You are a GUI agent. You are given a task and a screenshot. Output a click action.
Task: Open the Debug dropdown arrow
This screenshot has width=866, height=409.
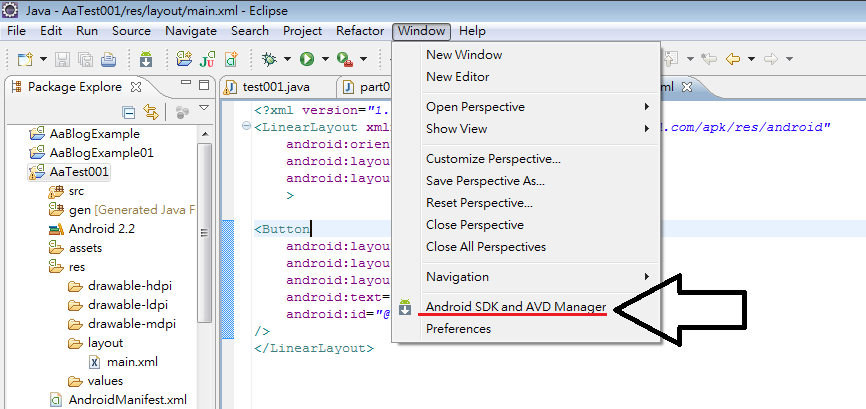[x=287, y=59]
